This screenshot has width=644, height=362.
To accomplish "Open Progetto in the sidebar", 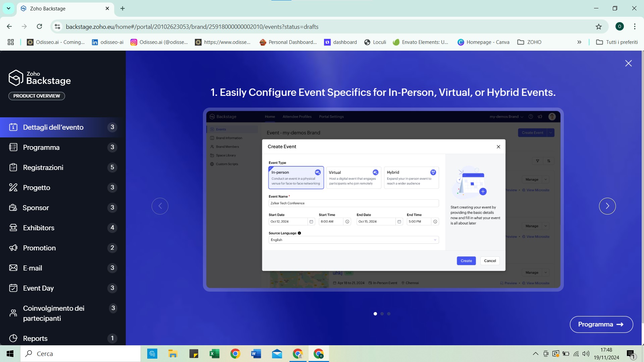I will [x=63, y=188].
